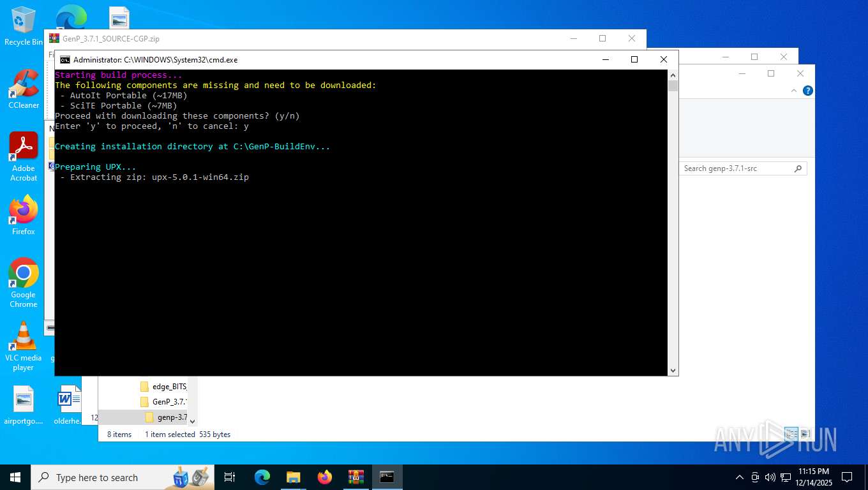The width and height of the screenshot is (868, 490).
Task: Minimize the cmd.exe window
Action: click(605, 59)
